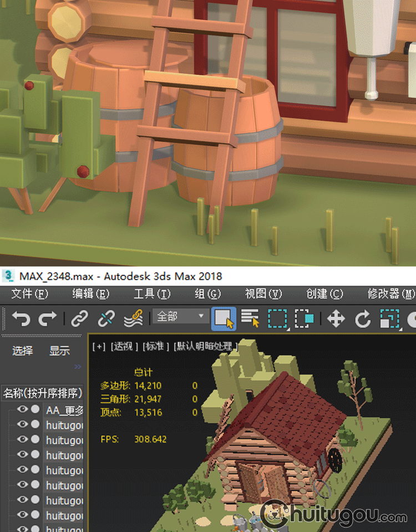
Task: Click the Undo arrow in the toolbar
Action: pos(21,319)
